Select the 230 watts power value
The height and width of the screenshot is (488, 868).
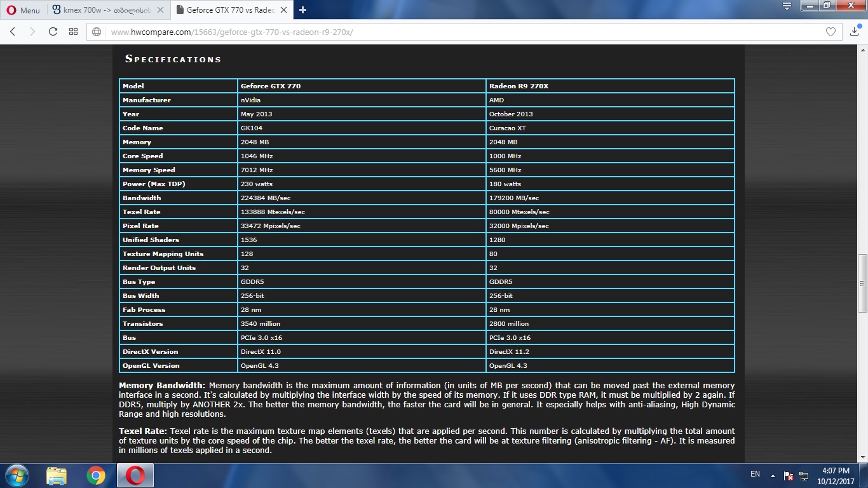256,184
